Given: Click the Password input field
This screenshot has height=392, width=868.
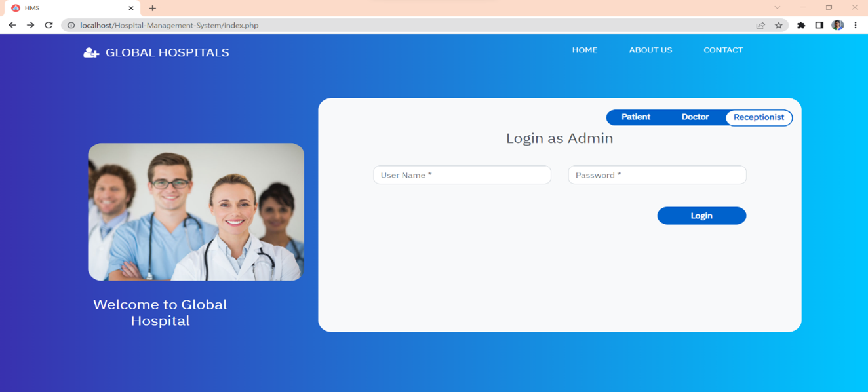Looking at the screenshot, I should 656,175.
